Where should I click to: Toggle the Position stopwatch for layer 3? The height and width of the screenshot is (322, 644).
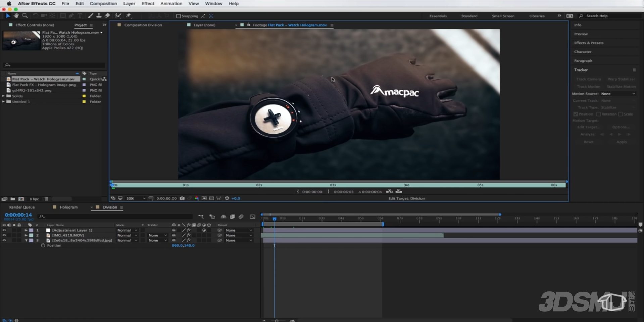[43, 246]
